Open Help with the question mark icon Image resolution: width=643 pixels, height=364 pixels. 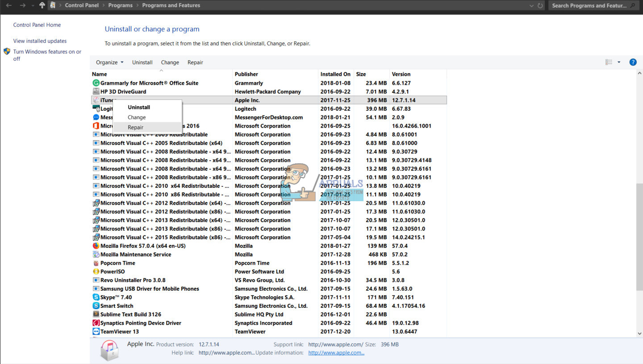[x=633, y=62]
